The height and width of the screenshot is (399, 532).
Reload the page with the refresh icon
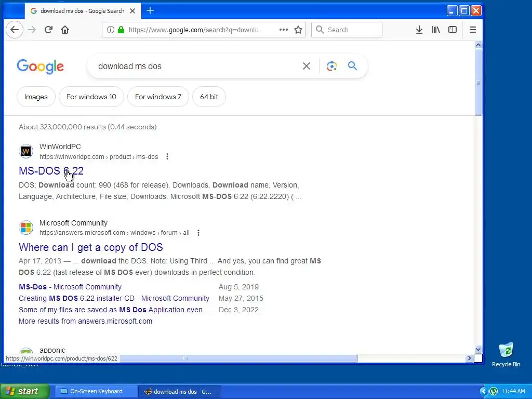[x=48, y=30]
